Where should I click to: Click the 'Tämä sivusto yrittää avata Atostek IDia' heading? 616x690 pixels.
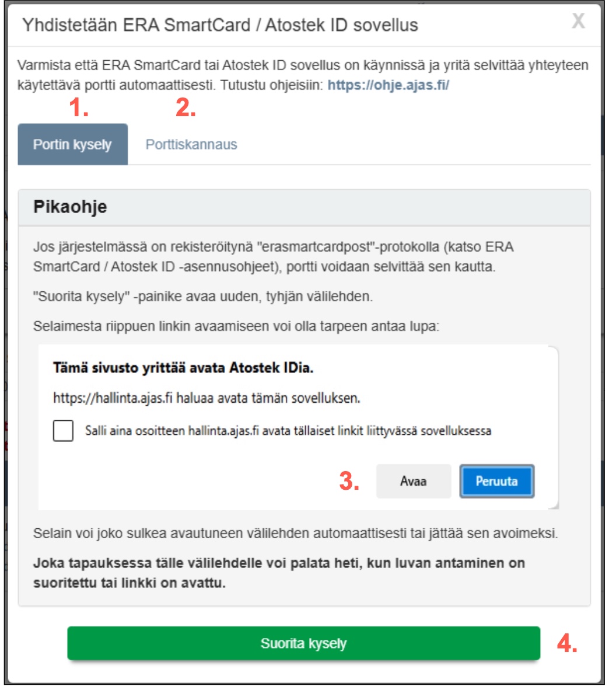(183, 368)
